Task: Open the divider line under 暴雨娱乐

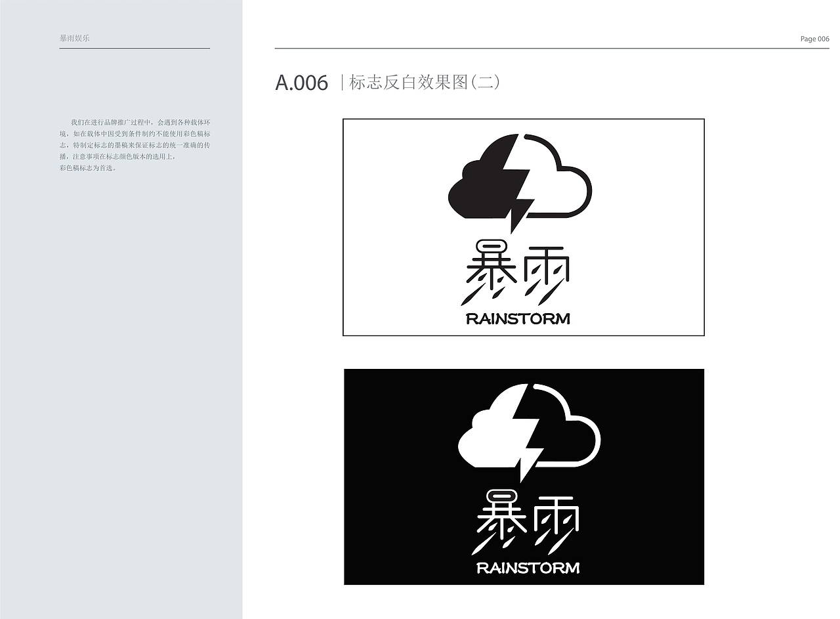Action: click(135, 49)
